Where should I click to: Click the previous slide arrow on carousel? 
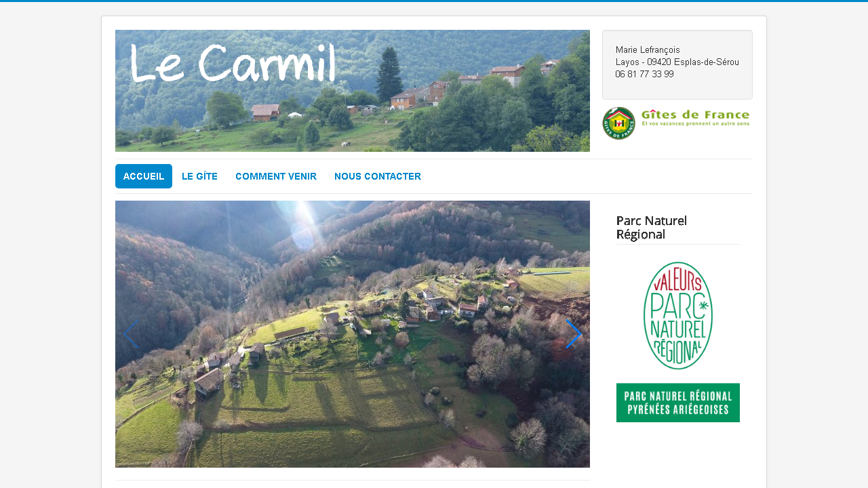[x=131, y=334]
